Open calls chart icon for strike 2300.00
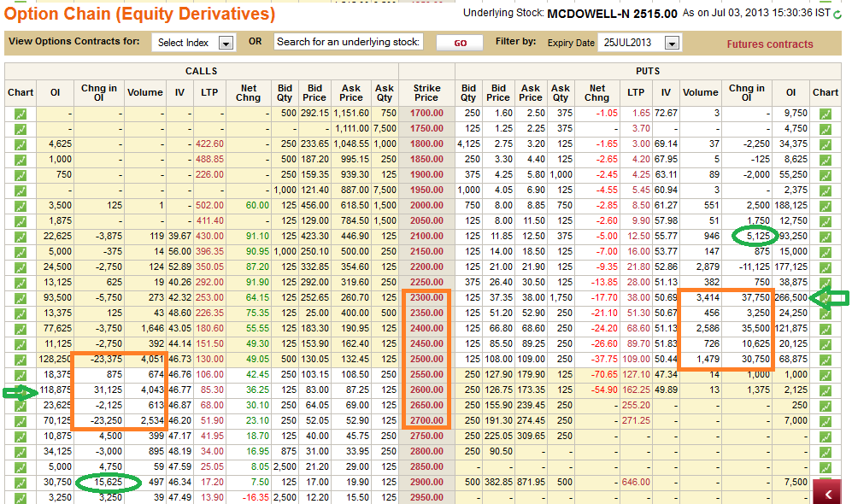 (21, 298)
